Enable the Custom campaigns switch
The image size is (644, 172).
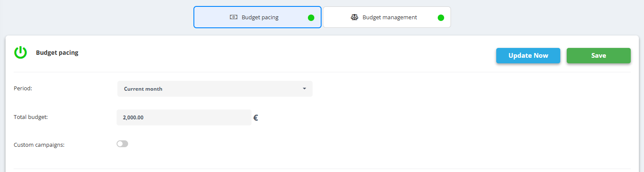coord(122,144)
